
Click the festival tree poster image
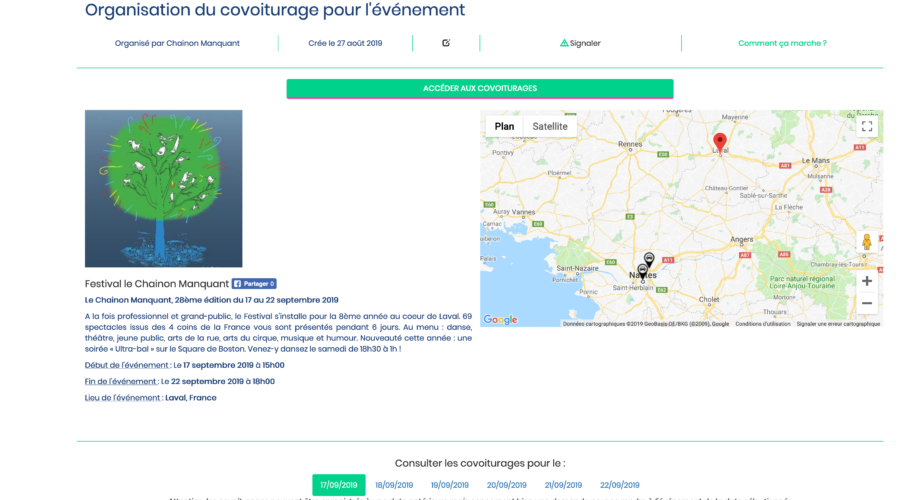click(x=164, y=189)
